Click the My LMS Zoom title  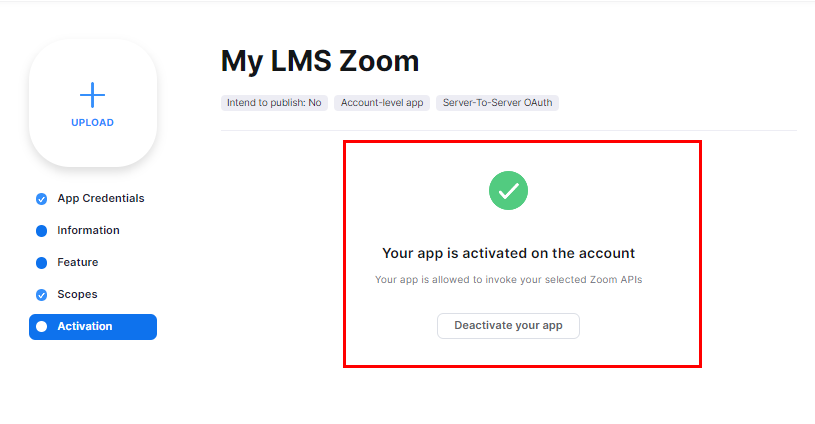click(320, 61)
